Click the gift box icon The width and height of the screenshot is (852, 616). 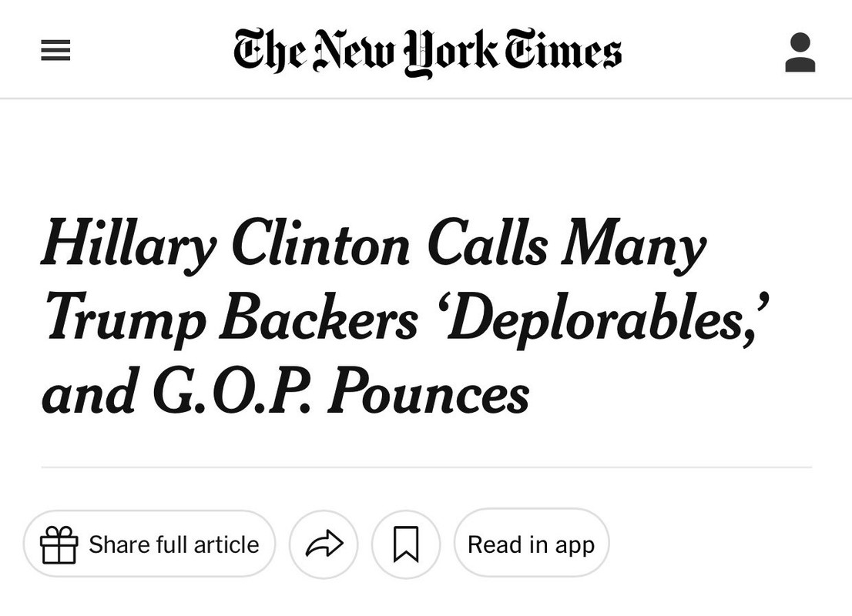(x=59, y=544)
